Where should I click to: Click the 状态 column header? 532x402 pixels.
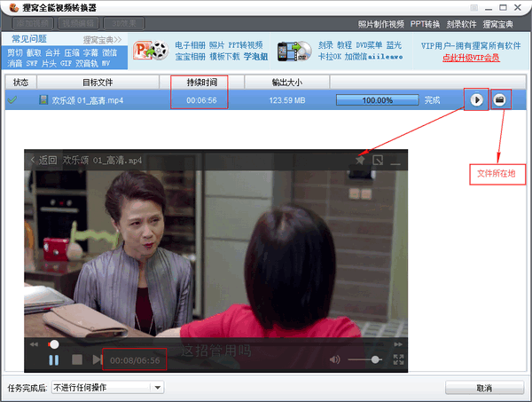pos(20,83)
